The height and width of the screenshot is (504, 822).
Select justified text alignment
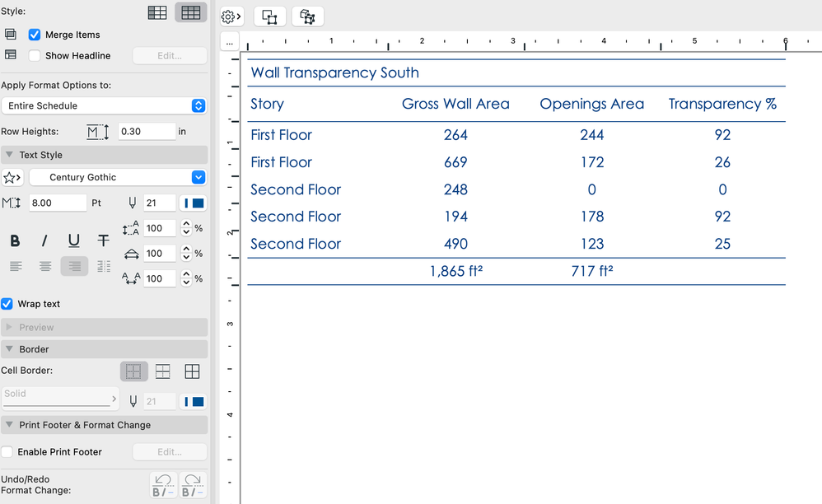[100, 265]
